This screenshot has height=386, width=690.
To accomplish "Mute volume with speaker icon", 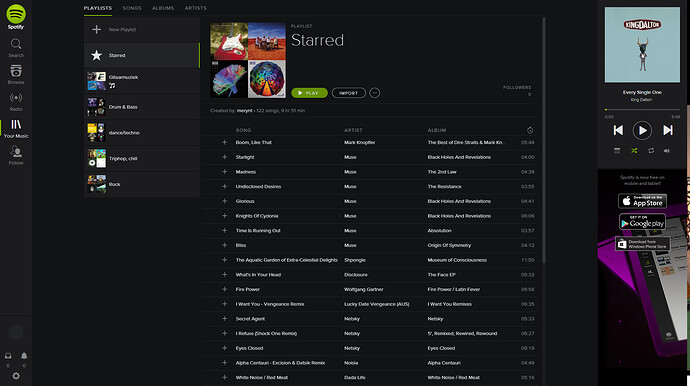I will pos(667,151).
